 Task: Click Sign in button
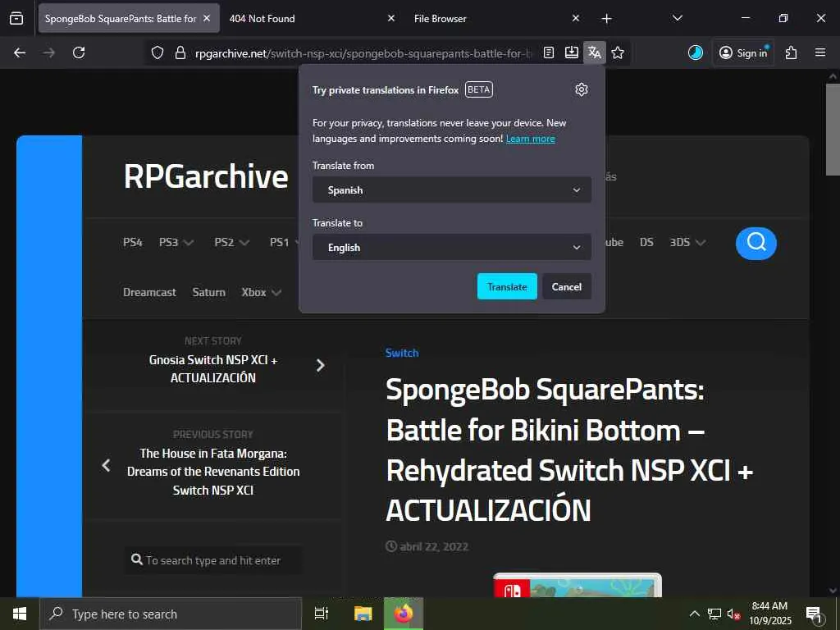tap(743, 52)
